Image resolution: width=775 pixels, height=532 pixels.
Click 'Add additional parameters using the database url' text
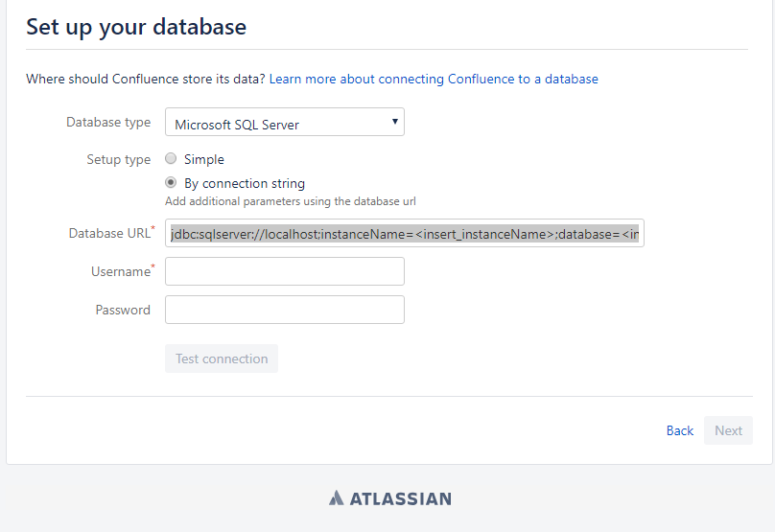(290, 201)
